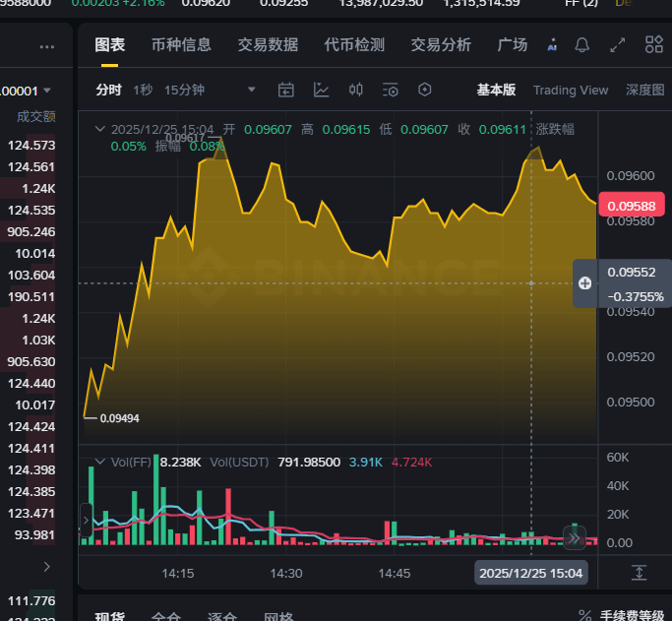
Task: Switch to 基本版 chart
Action: [496, 90]
